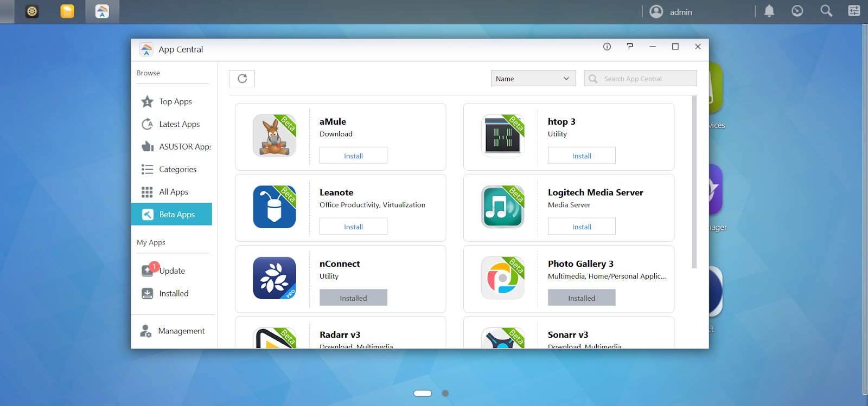
Task: Open the App Central information icon
Action: 607,47
